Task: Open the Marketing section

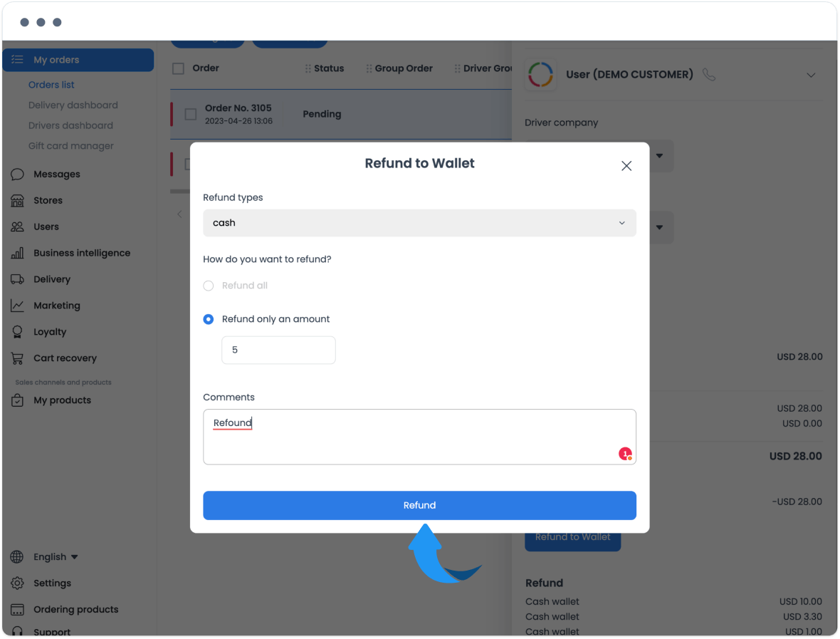Action: coord(57,306)
